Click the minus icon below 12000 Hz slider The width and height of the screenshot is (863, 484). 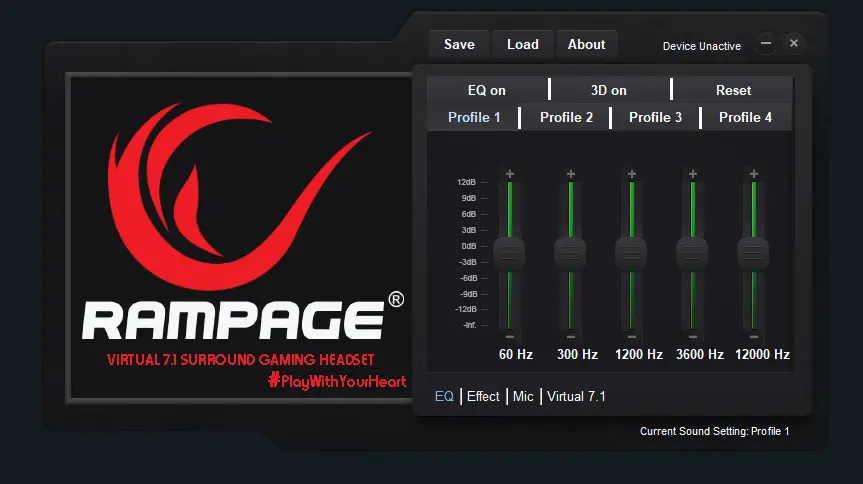click(x=754, y=336)
